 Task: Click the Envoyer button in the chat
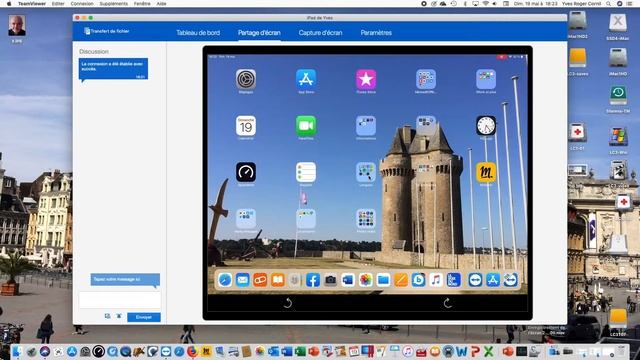coord(144,317)
